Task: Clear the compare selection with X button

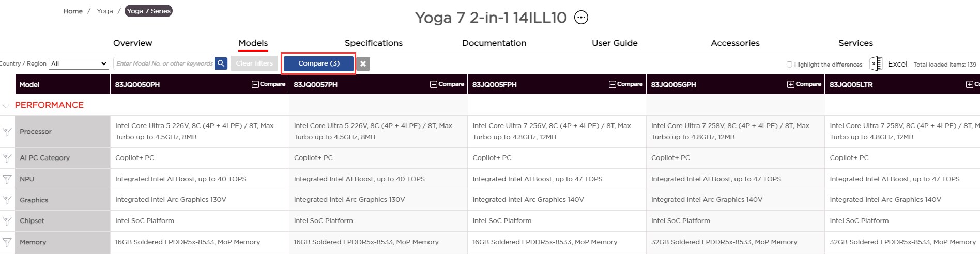Action: tap(363, 63)
